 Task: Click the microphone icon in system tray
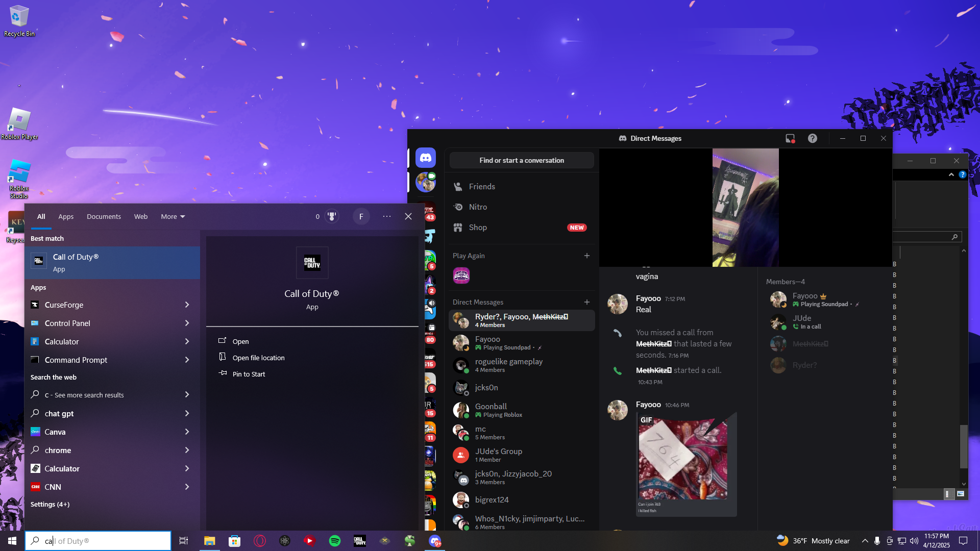(877, 541)
